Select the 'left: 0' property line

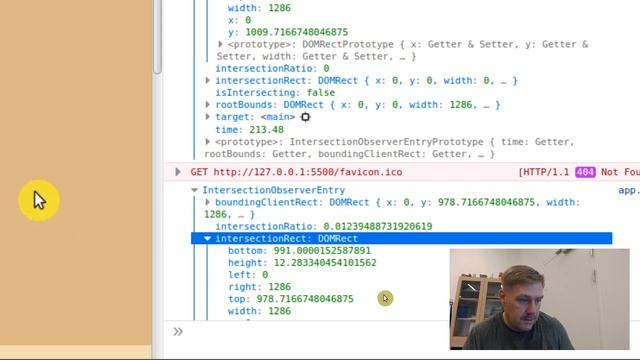tap(248, 275)
